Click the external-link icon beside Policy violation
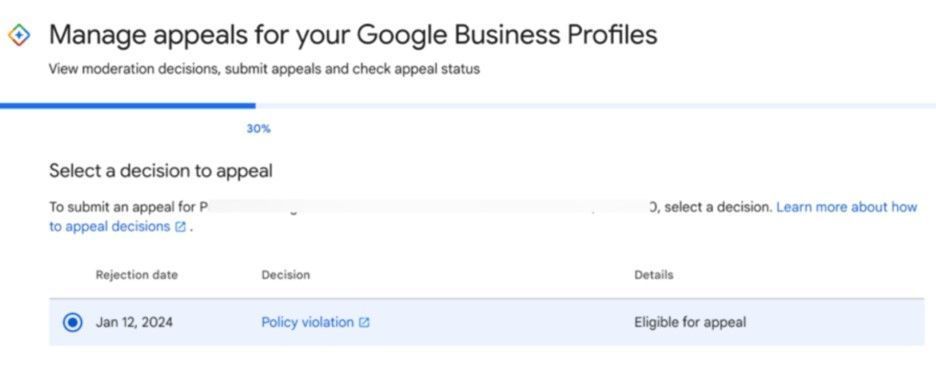936x367 pixels. coord(364,323)
